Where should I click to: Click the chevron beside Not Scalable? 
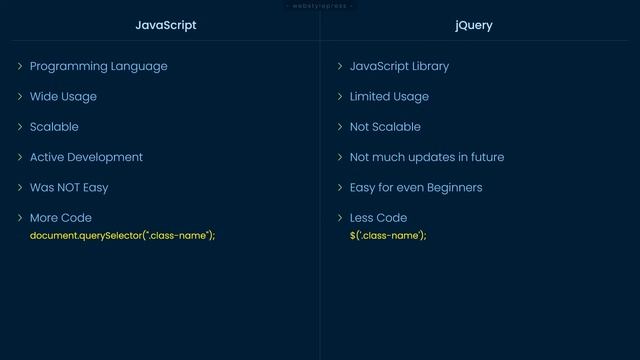point(340,127)
